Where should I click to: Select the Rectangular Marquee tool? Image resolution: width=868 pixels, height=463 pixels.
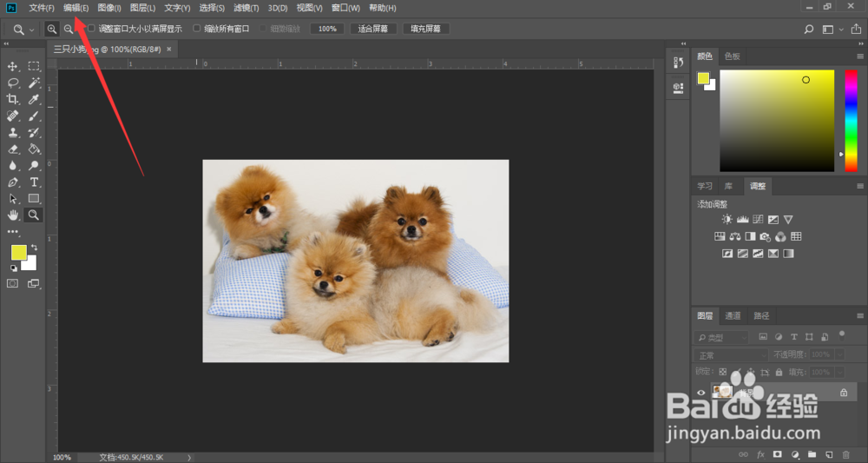[34, 67]
